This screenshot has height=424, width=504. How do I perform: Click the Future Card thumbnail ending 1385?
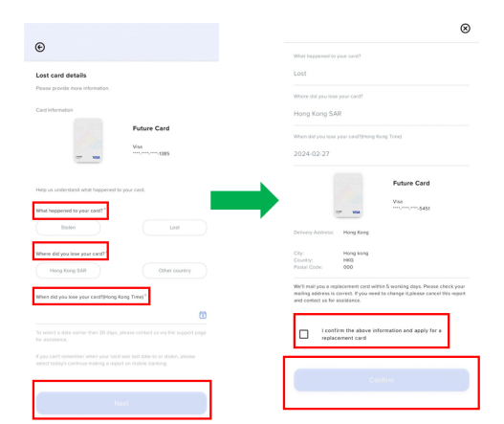pyautogui.click(x=88, y=141)
